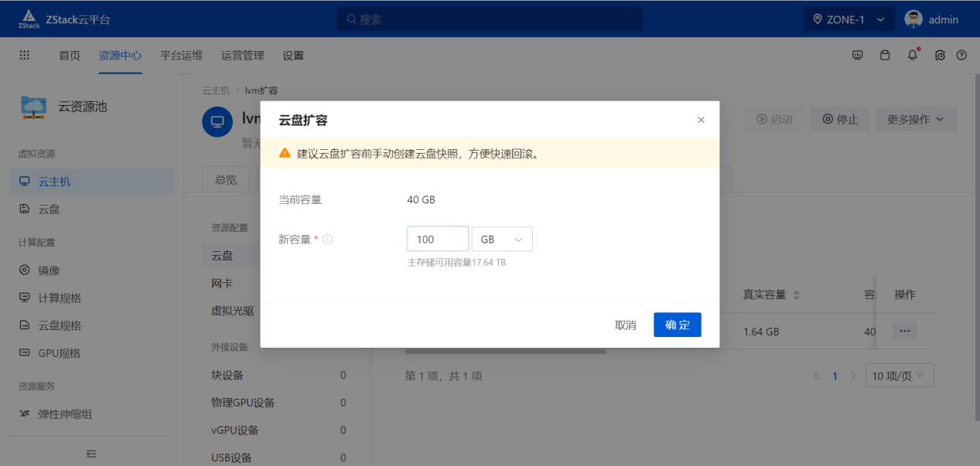Open the notifications bell icon
The height and width of the screenshot is (466, 980).
point(912,55)
